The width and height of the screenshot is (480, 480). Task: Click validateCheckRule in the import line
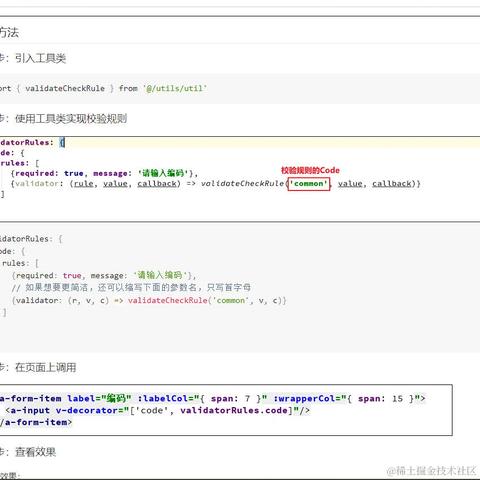[x=65, y=88]
